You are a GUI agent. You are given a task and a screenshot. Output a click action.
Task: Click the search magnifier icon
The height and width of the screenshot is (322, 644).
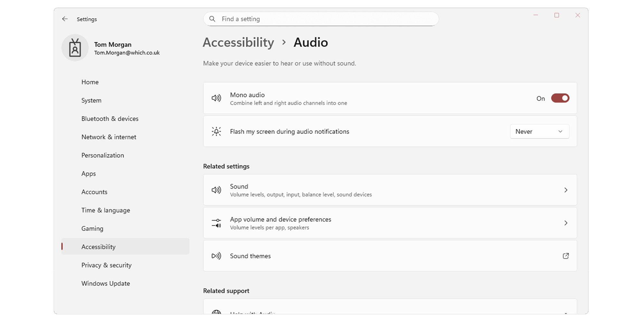click(x=212, y=19)
